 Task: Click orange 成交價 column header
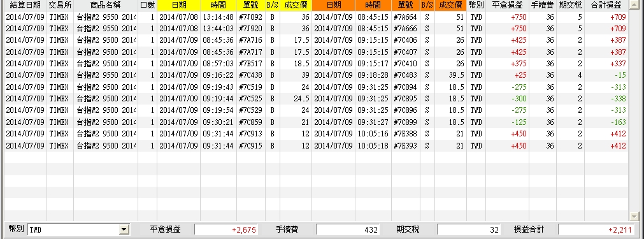click(450, 5)
